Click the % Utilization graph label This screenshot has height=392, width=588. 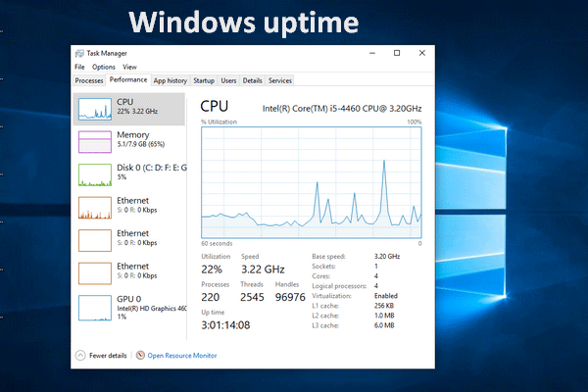pos(219,122)
